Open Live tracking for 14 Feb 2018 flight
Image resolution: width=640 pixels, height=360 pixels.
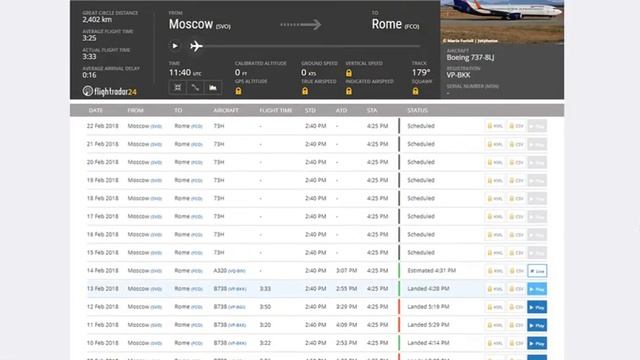(537, 271)
